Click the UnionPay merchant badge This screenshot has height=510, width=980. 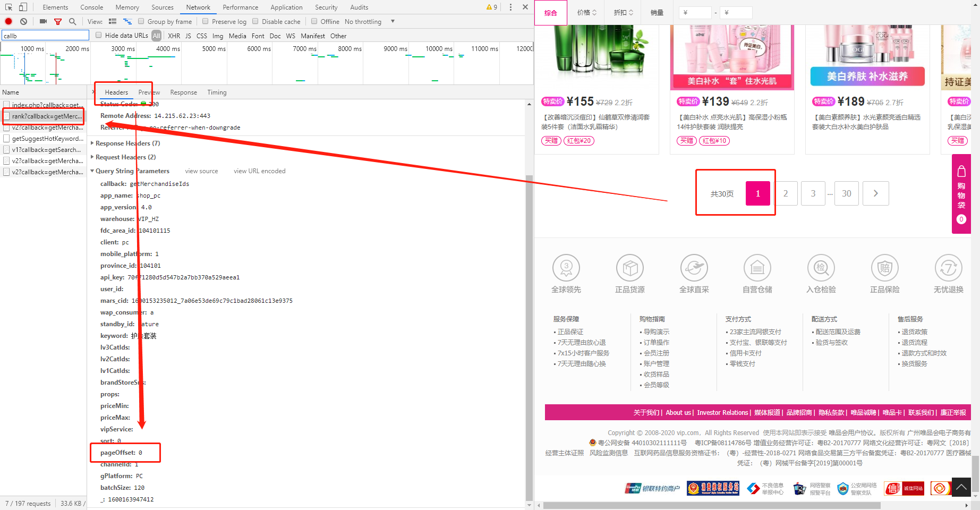[x=653, y=488]
